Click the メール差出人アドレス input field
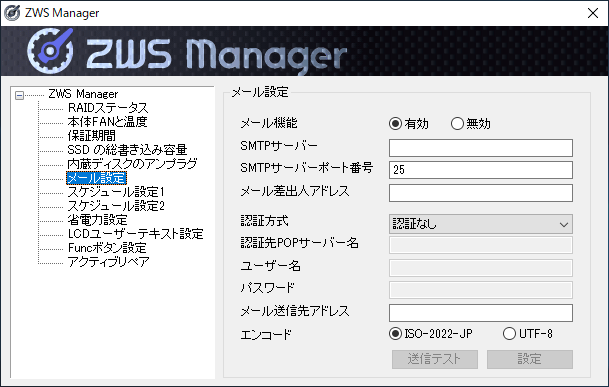 (481, 193)
